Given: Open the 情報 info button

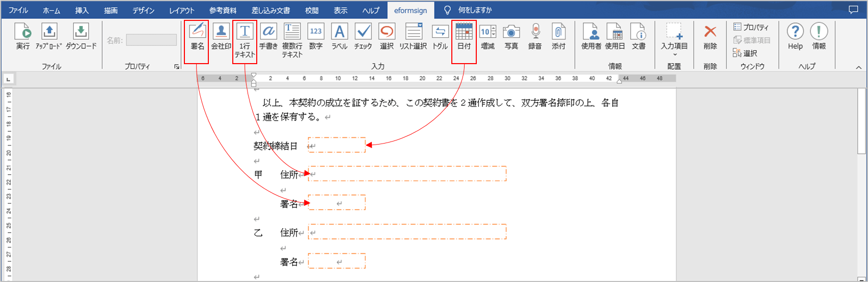Looking at the screenshot, I should 819,36.
